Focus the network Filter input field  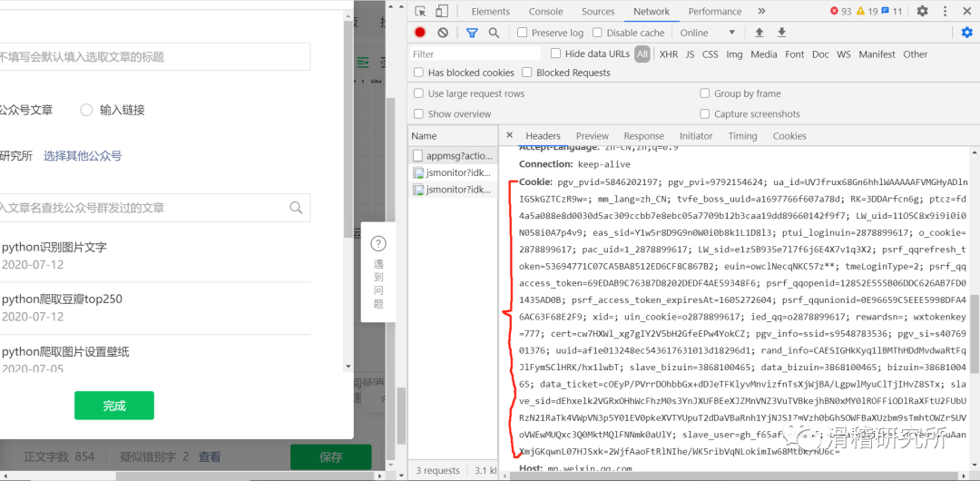[x=475, y=54]
